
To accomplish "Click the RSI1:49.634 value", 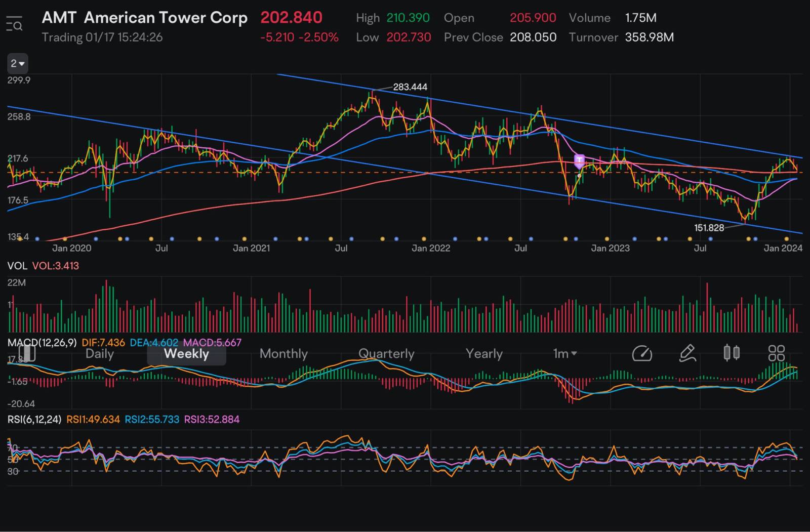I will [x=93, y=420].
